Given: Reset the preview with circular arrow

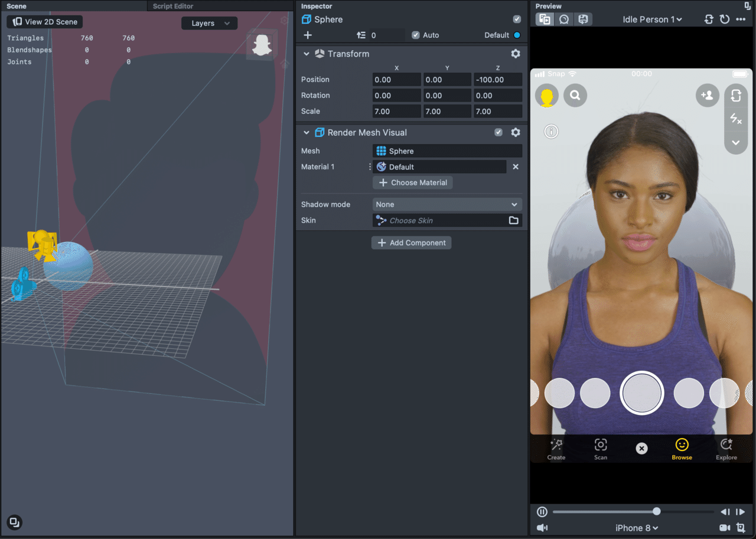Looking at the screenshot, I should [725, 19].
